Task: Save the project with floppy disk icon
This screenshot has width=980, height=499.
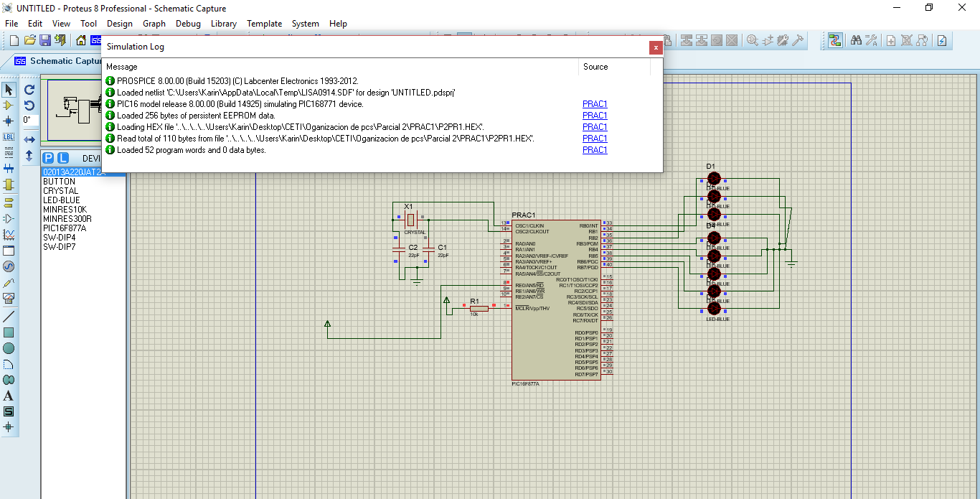Action: 45,40
